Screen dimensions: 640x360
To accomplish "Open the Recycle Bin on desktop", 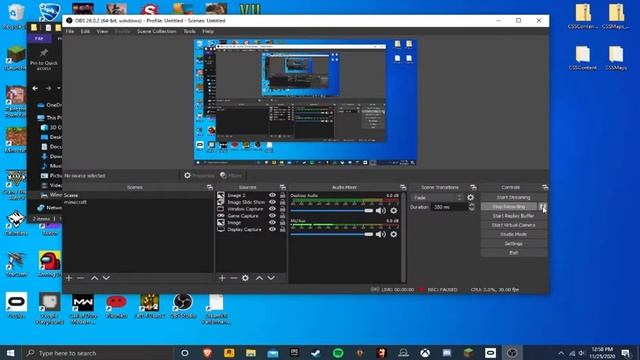I will coord(16,16).
